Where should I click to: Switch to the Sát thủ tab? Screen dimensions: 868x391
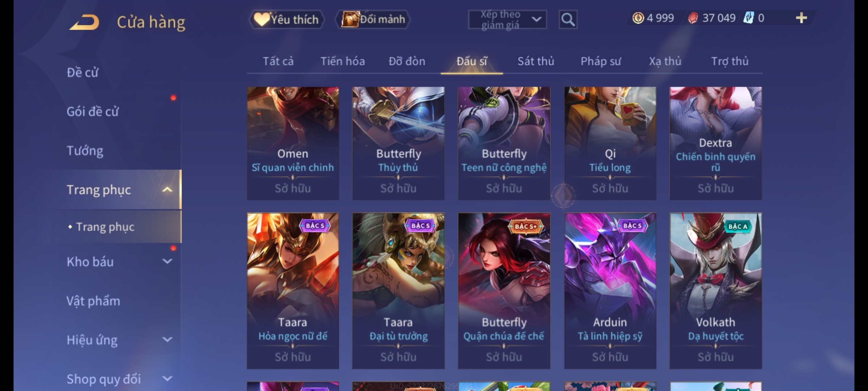536,61
